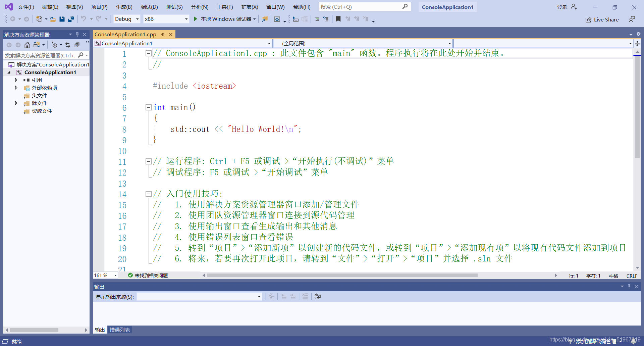Click the Home icon in Solution Explorer
Image resolution: width=644 pixels, height=346 pixels.
tap(27, 45)
